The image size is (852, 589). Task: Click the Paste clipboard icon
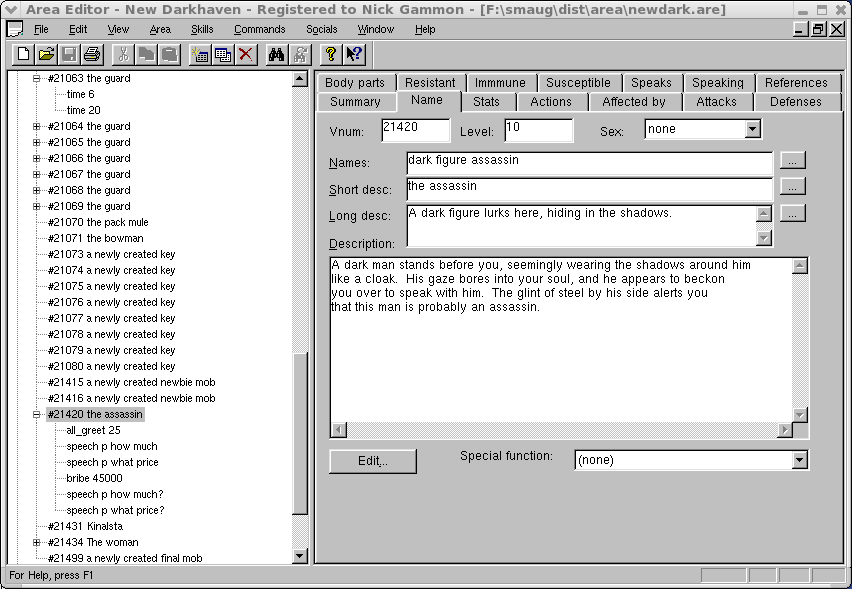[x=169, y=54]
